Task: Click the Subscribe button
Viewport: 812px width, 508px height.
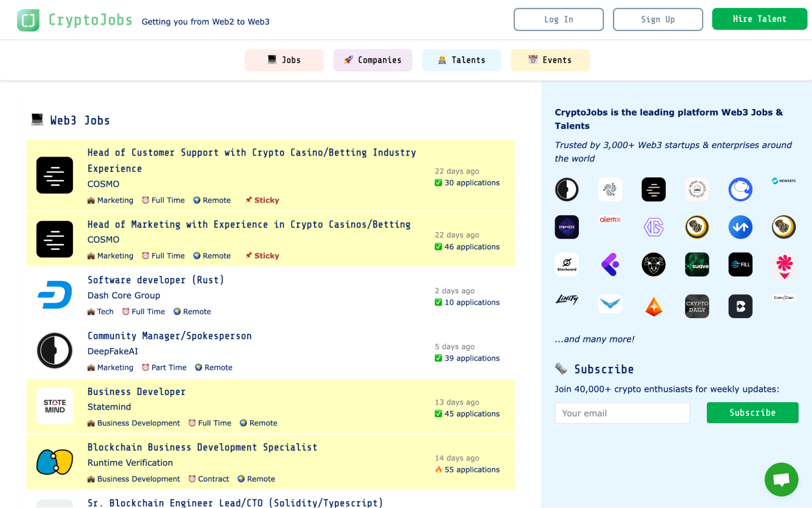Action: [x=752, y=412]
